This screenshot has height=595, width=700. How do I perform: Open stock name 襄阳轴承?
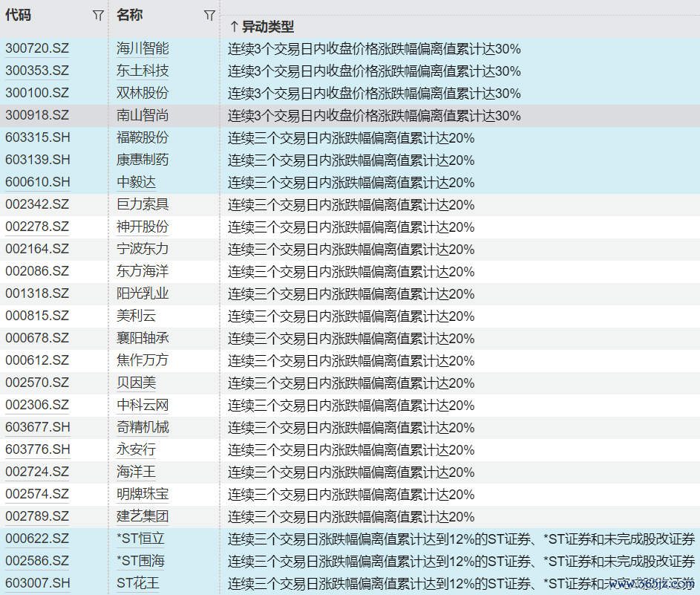click(143, 338)
